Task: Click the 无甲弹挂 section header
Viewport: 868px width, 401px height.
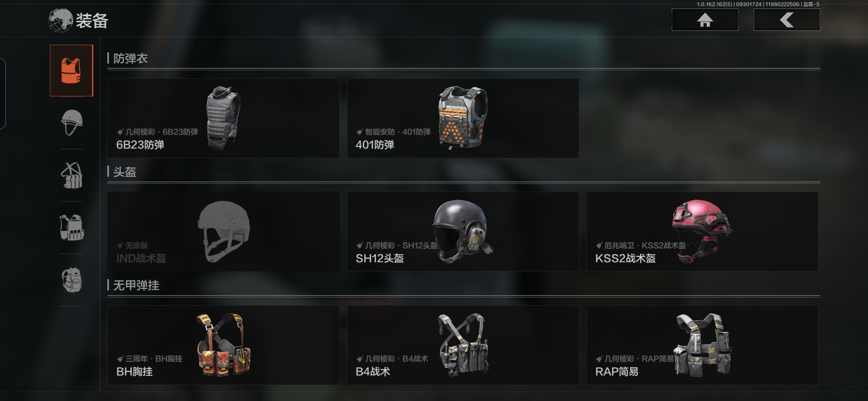Action: (x=136, y=285)
